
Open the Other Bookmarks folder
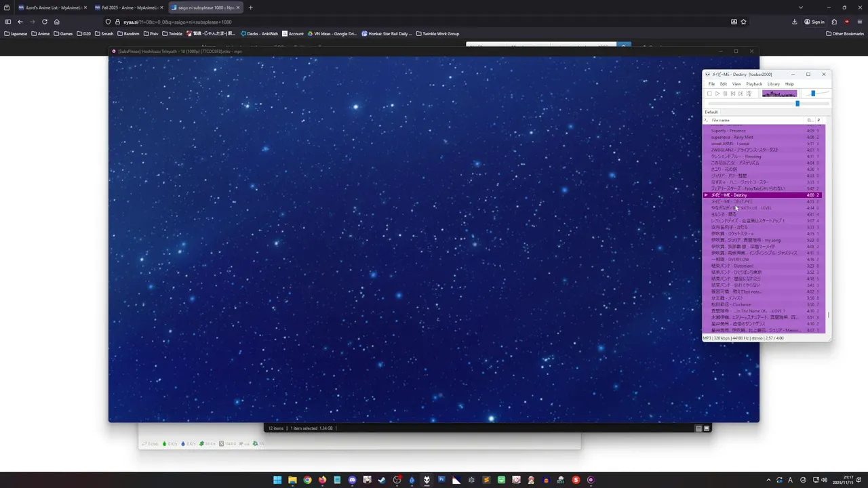(845, 33)
